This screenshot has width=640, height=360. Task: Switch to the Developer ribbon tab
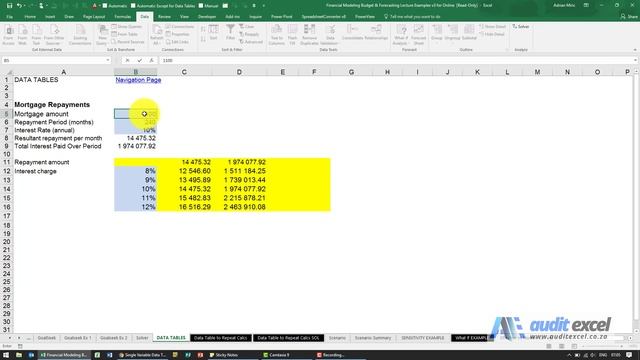click(207, 17)
